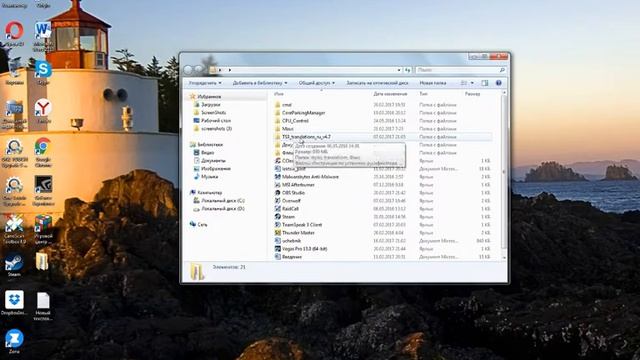Open the Изображения library
This screenshot has height=360, width=640.
216,169
